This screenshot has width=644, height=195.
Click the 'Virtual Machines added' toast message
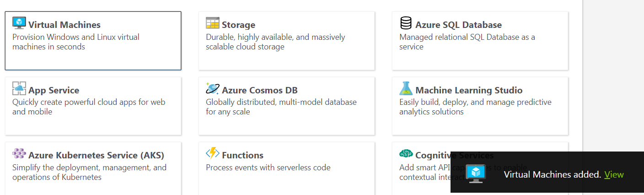tap(552, 174)
